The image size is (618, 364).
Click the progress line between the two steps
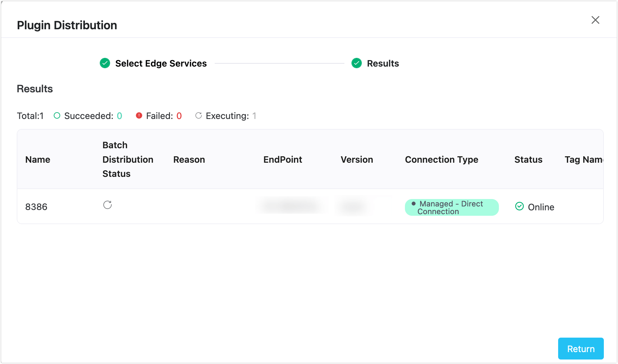pos(279,63)
